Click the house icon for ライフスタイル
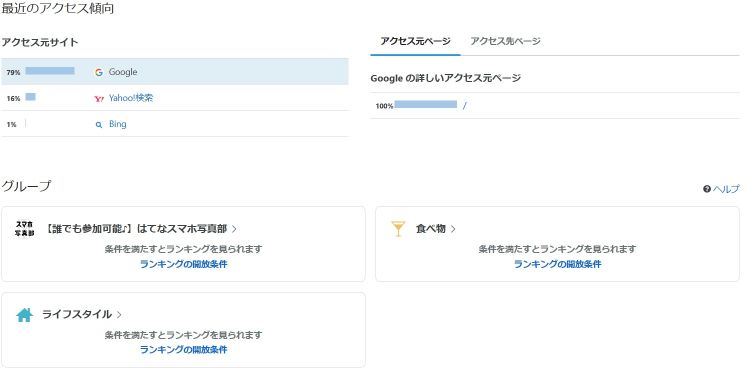The image size is (753, 374). 24,315
